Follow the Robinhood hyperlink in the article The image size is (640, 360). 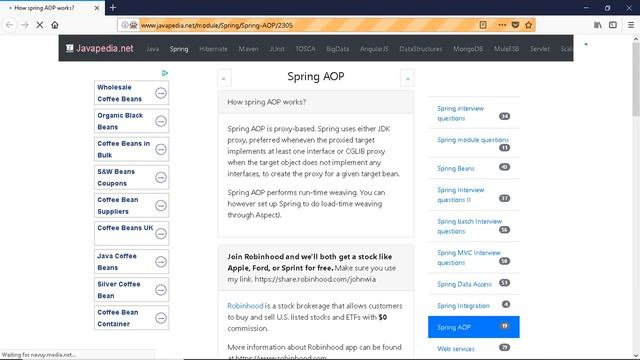245,306
